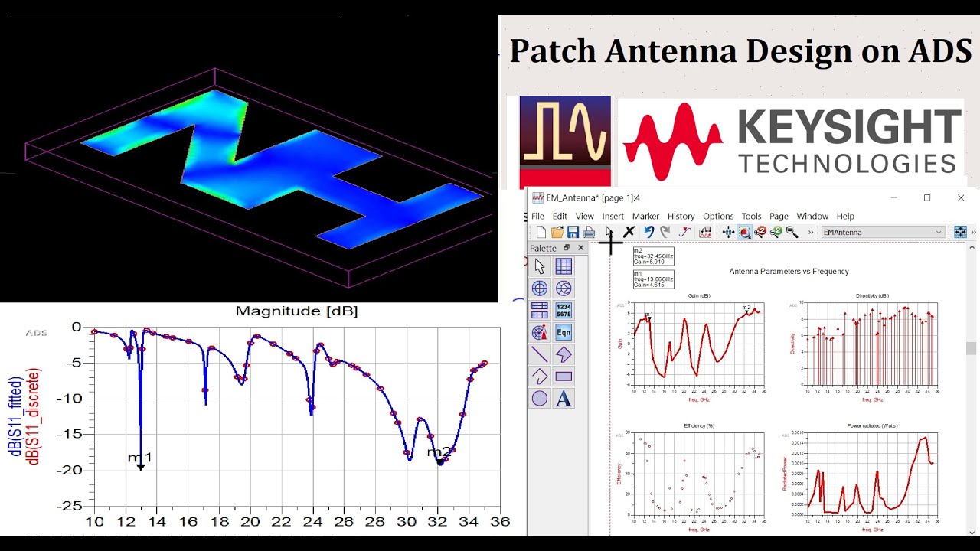
Task: Open the History menu
Action: tap(681, 216)
